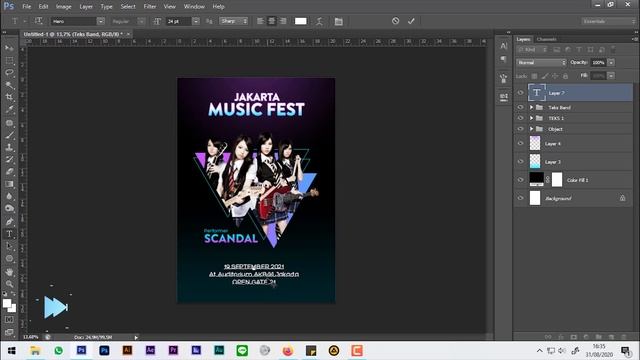
Task: Open the font style dropdown
Action: tap(141, 21)
